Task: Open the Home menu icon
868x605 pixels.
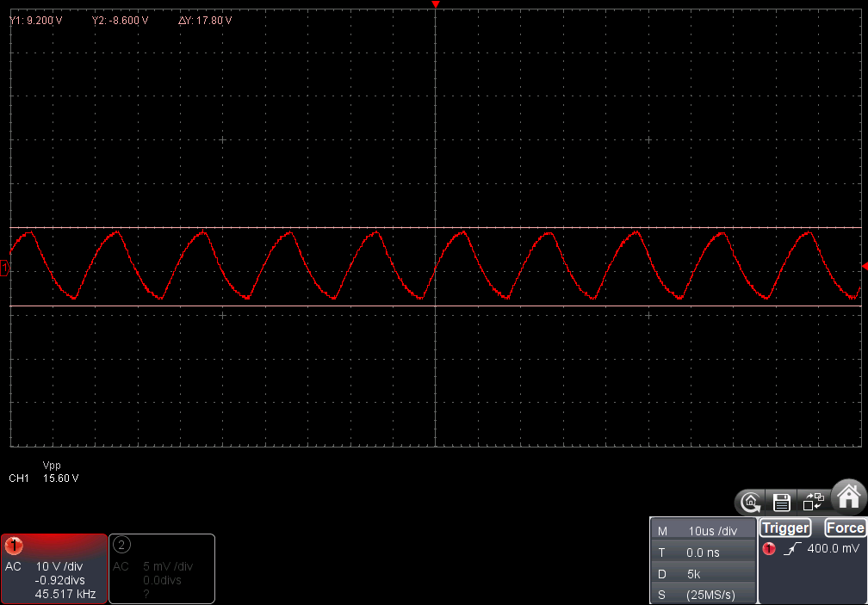Action: pos(849,497)
